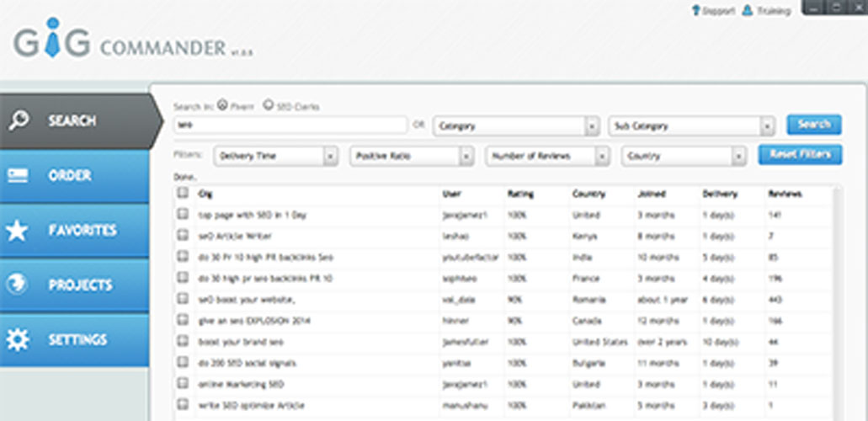Open the Sub Category dropdown

[x=691, y=125]
